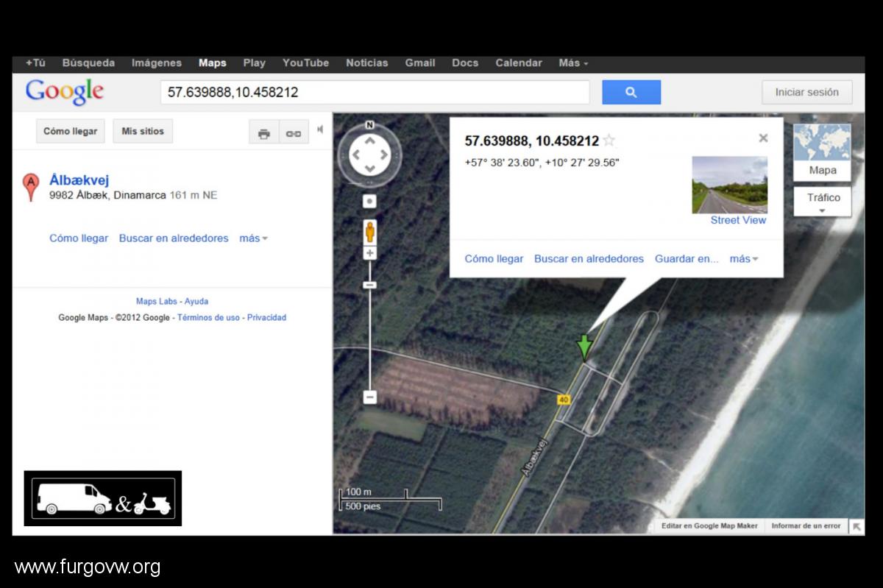Screen dimensions: 883x588
Task: Focus the coordinates search field
Action: point(375,92)
